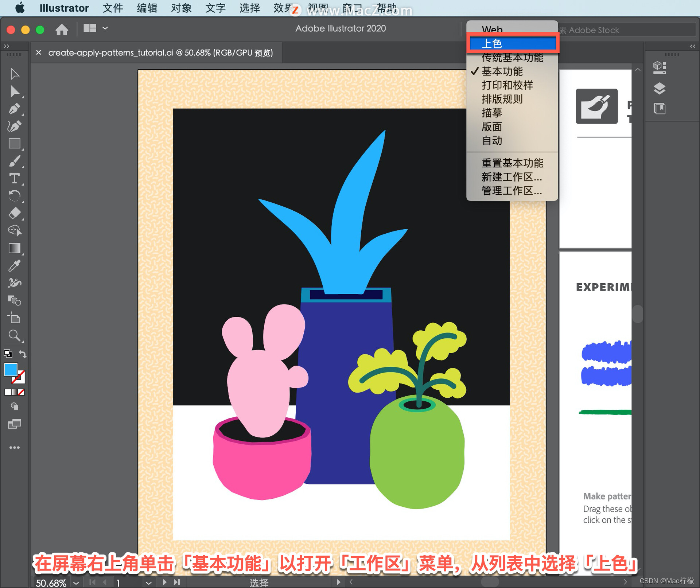
Task: Select the Gradient tool
Action: tap(15, 249)
